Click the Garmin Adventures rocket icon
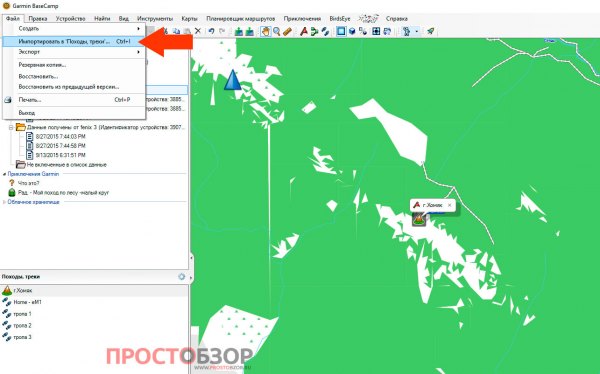The width and height of the screenshot is (600, 374). click(x=430, y=31)
